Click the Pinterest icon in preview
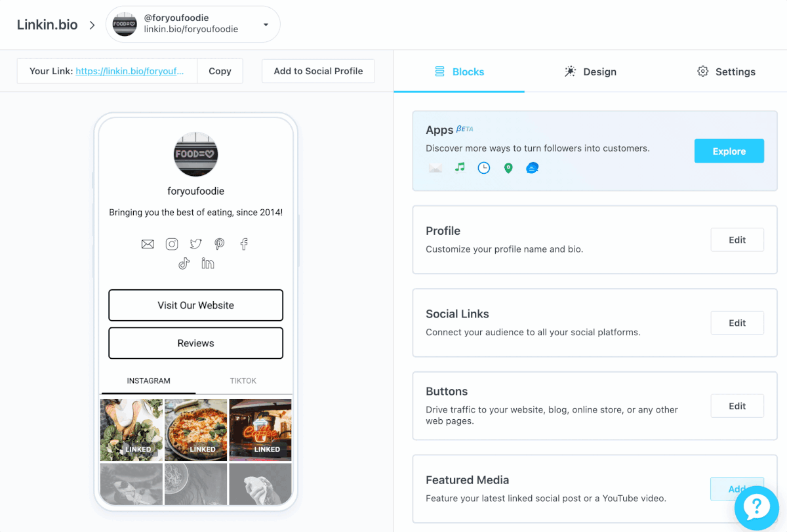 220,244
